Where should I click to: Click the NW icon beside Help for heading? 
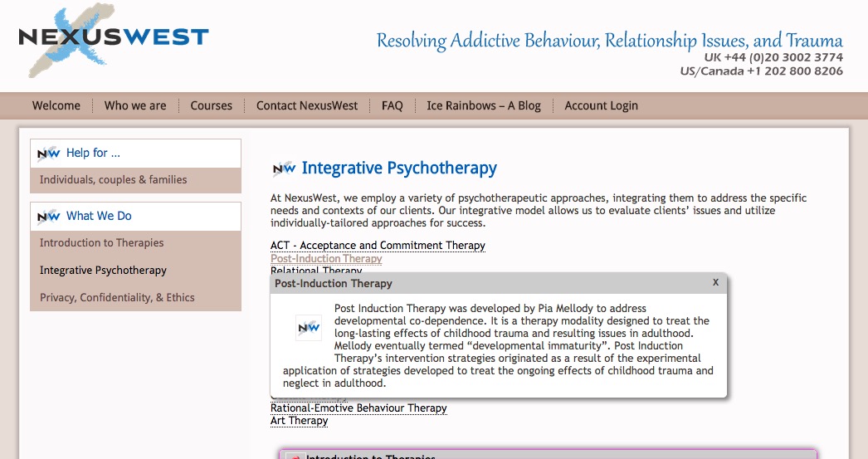[49, 154]
